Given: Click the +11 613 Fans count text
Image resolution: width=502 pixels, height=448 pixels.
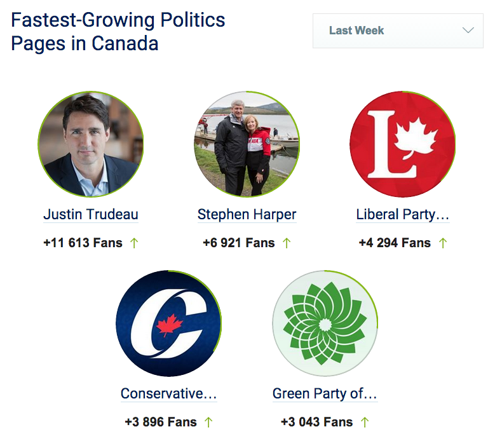Looking at the screenshot, I should (83, 243).
